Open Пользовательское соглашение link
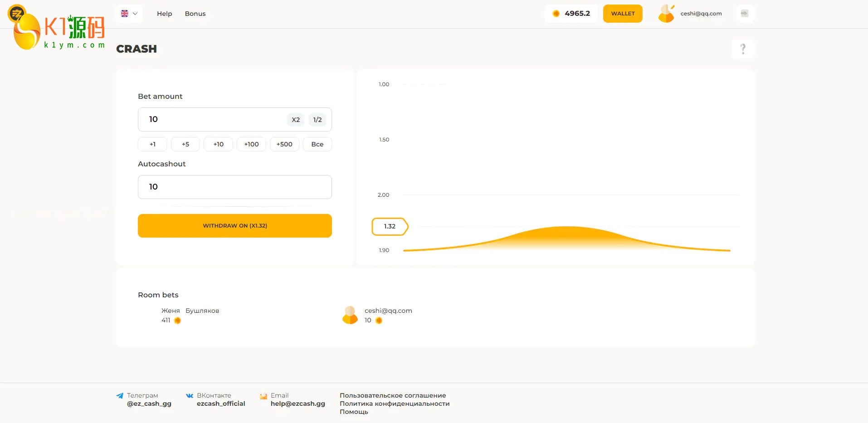The width and height of the screenshot is (868, 423). (x=393, y=395)
